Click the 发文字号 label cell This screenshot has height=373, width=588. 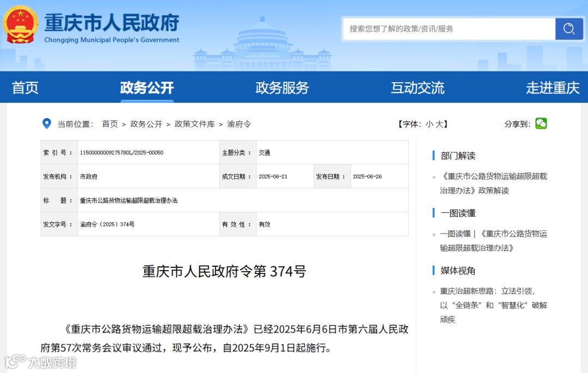59,224
